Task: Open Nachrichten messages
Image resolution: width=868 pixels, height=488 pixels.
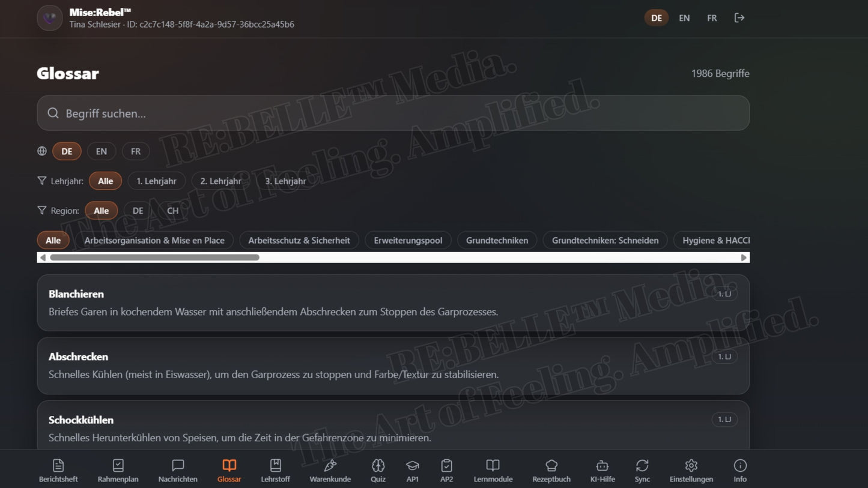Action: click(x=178, y=471)
